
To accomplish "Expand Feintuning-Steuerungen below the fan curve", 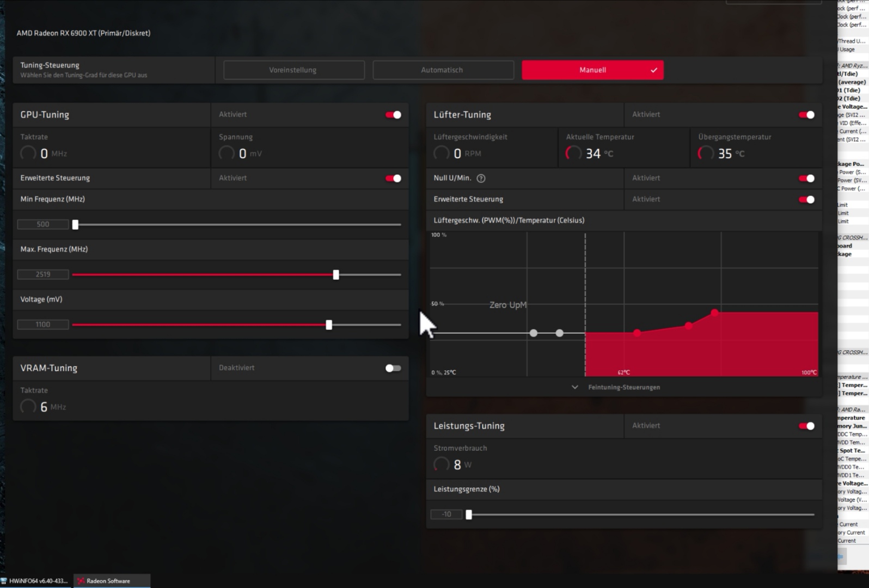I will pos(616,387).
